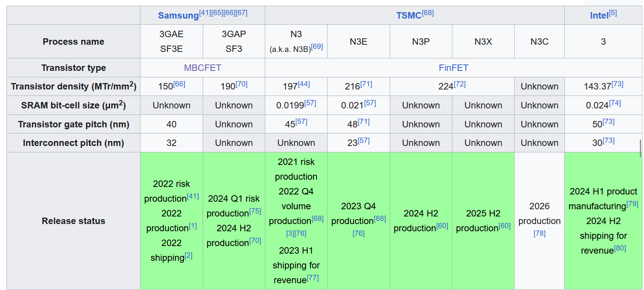Click citation [68] after 2023 Q4 production

click(x=380, y=218)
